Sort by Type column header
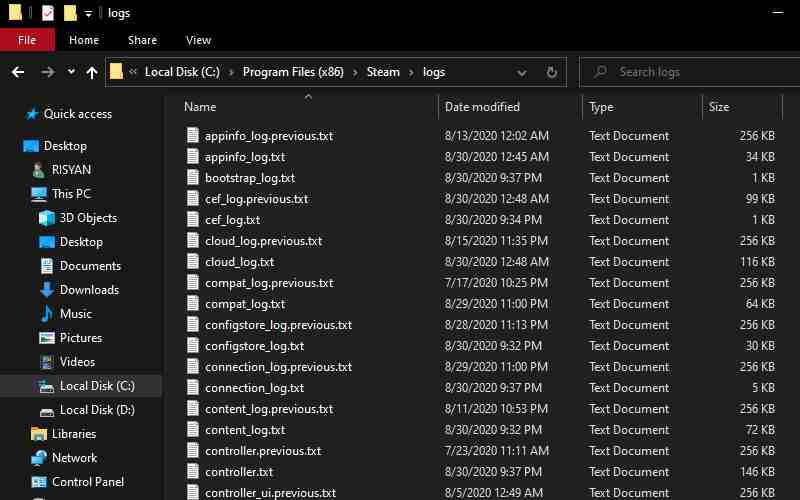The image size is (800, 500). pyautogui.click(x=602, y=107)
